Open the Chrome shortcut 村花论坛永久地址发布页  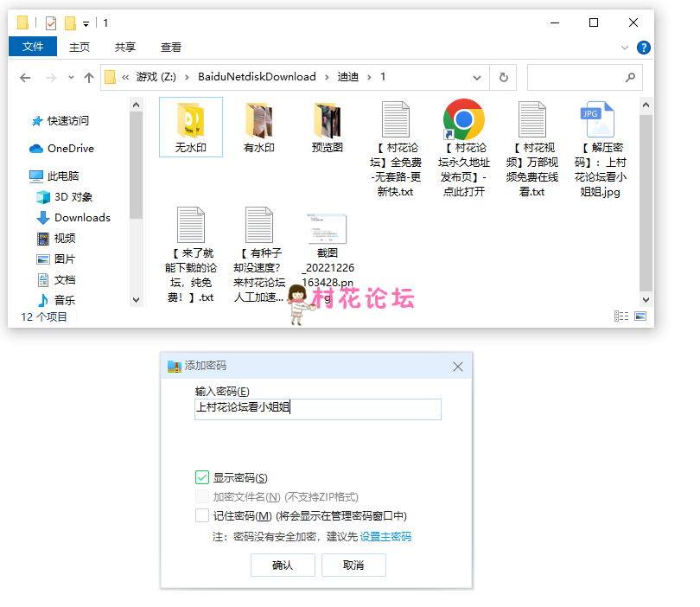463,147
